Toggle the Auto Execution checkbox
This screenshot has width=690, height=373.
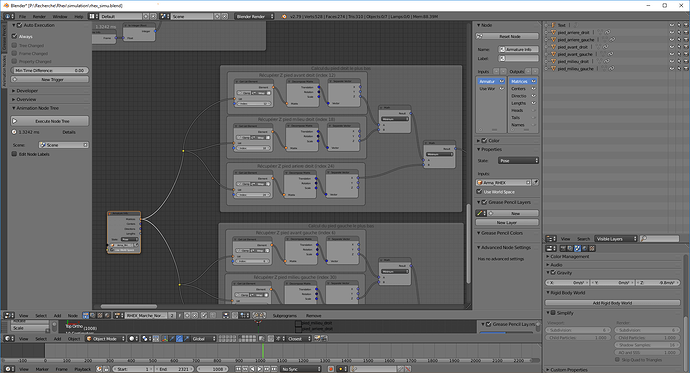click(x=19, y=25)
